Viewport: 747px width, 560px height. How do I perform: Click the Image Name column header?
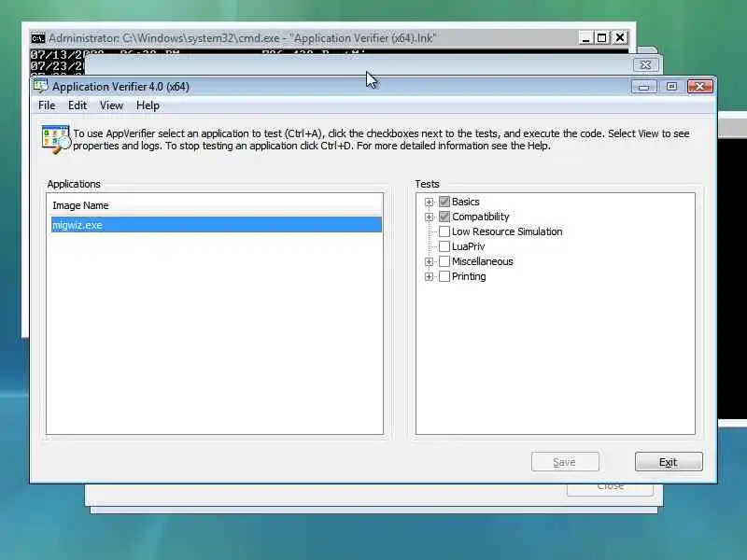216,205
